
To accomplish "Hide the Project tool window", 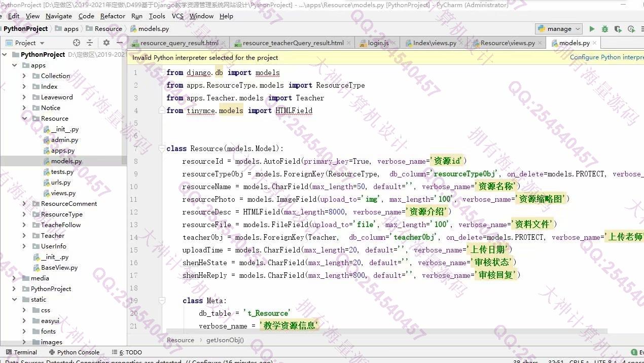I will pos(120,43).
